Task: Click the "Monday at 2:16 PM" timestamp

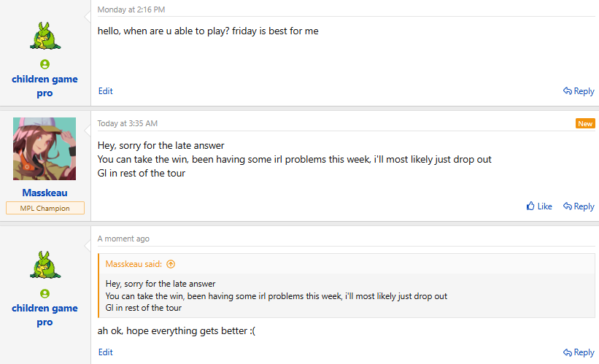Action: [131, 9]
